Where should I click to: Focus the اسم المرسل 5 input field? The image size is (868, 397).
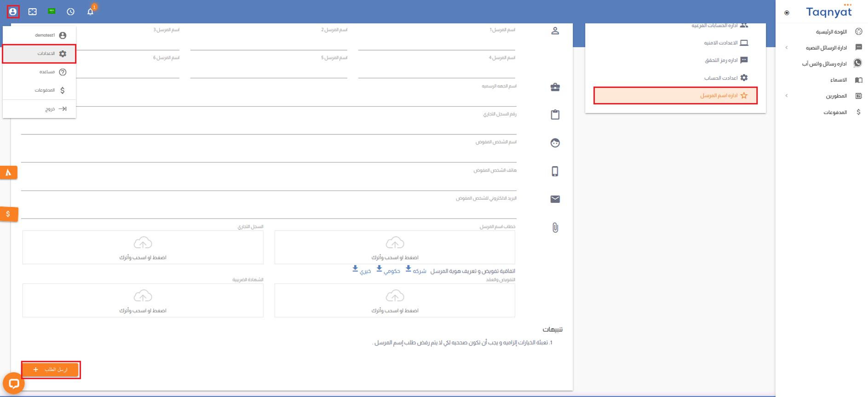point(269,70)
